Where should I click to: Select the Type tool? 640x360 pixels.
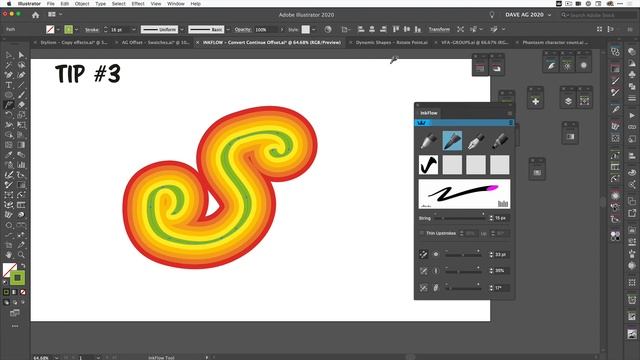pyautogui.click(x=9, y=85)
